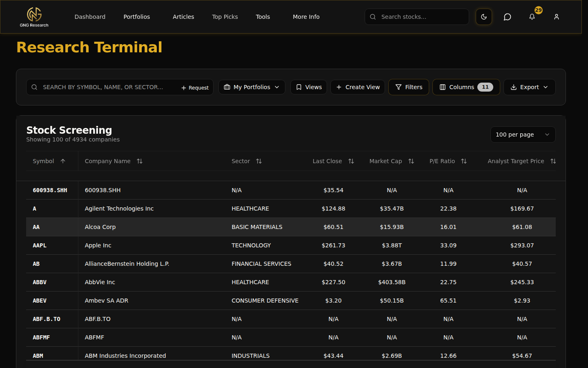The height and width of the screenshot is (368, 588).
Task: Expand the Export dropdown
Action: point(530,87)
